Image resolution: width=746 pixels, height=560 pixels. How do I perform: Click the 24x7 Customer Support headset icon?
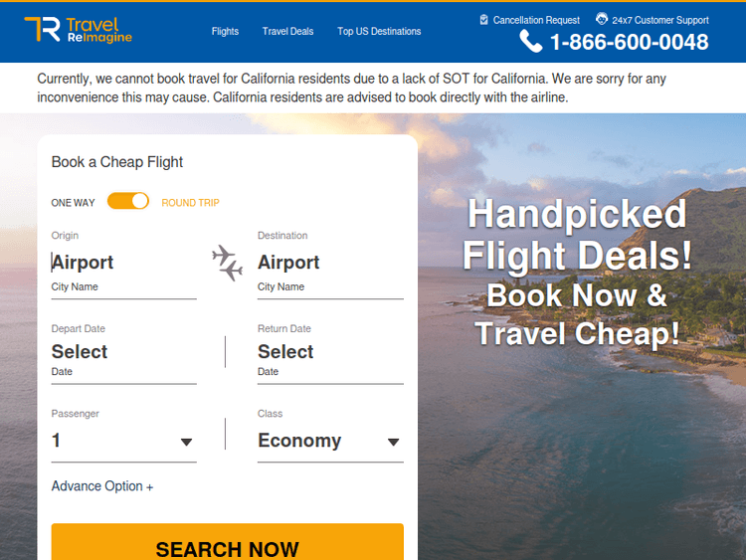click(x=602, y=19)
